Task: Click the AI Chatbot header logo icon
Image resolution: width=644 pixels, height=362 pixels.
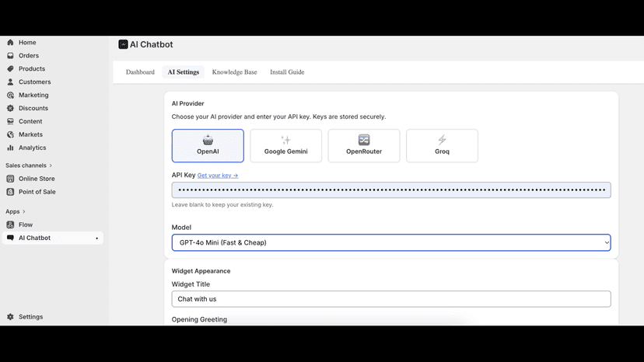Action: coord(123,44)
